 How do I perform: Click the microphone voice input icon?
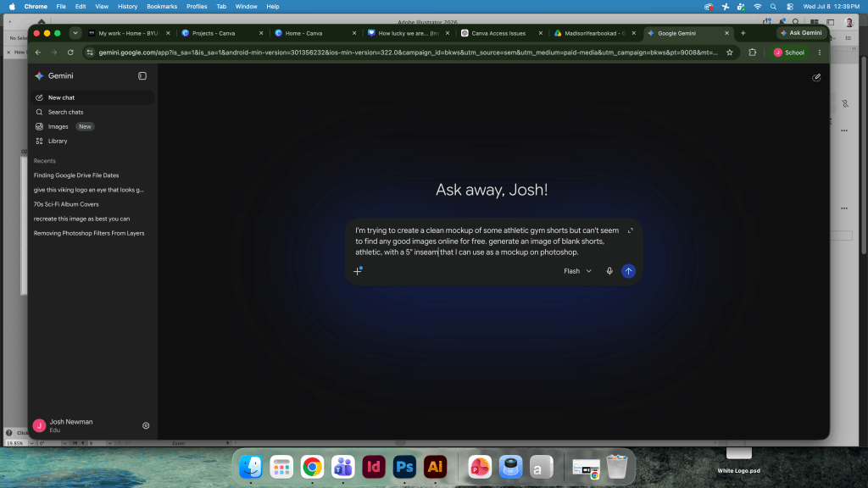point(609,271)
